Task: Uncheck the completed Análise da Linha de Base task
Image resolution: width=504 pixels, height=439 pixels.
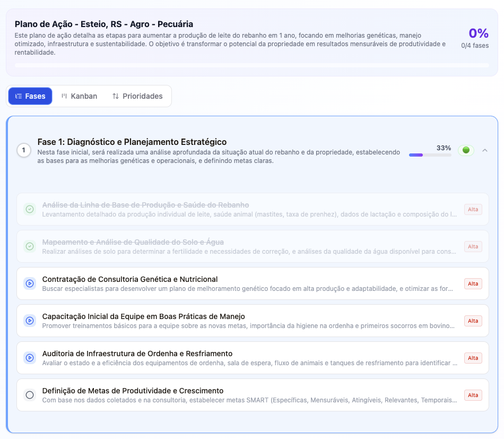Action: click(30, 209)
